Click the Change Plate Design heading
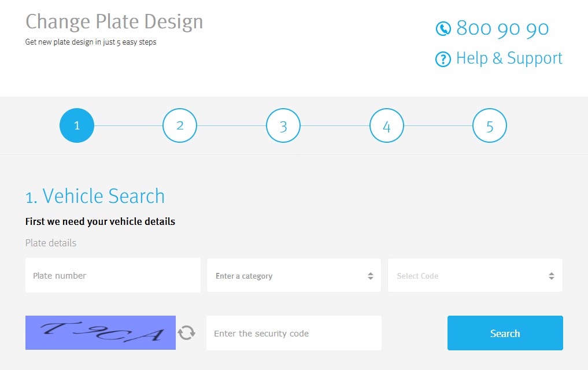Viewport: 588px width, 370px height. [x=114, y=22]
